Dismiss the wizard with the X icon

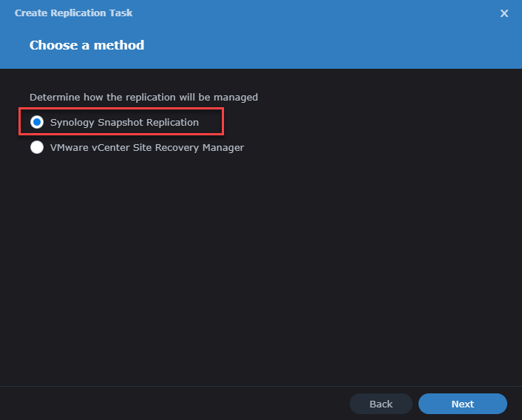click(504, 13)
